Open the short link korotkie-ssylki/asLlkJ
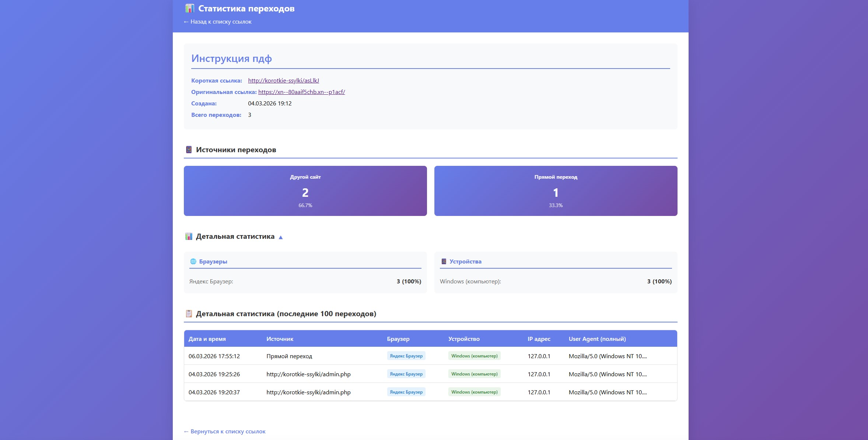 click(283, 80)
